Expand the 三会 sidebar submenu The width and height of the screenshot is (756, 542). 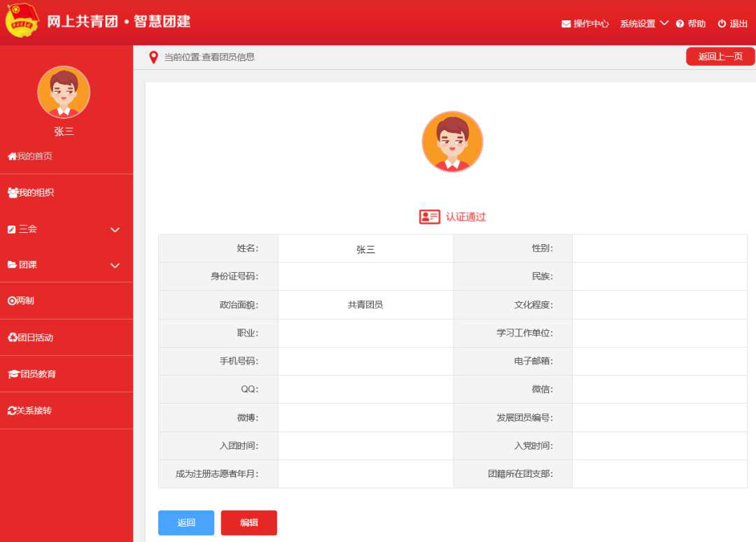pyautogui.click(x=115, y=229)
